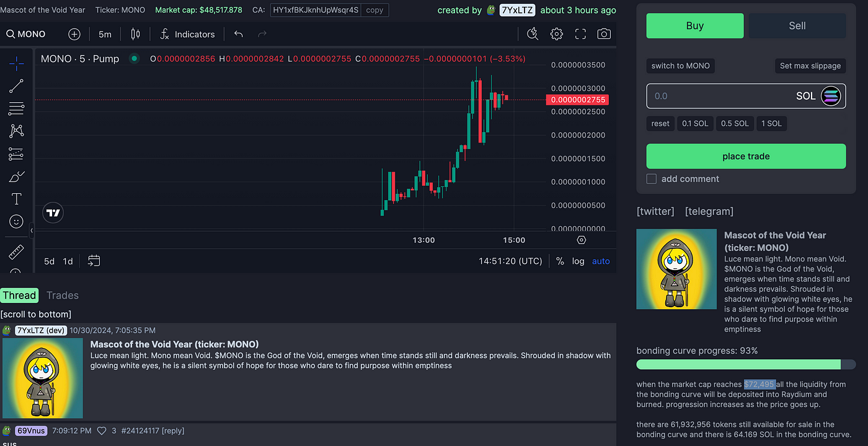
Task: Open the forecasting and measurement tools
Action: coord(17,154)
